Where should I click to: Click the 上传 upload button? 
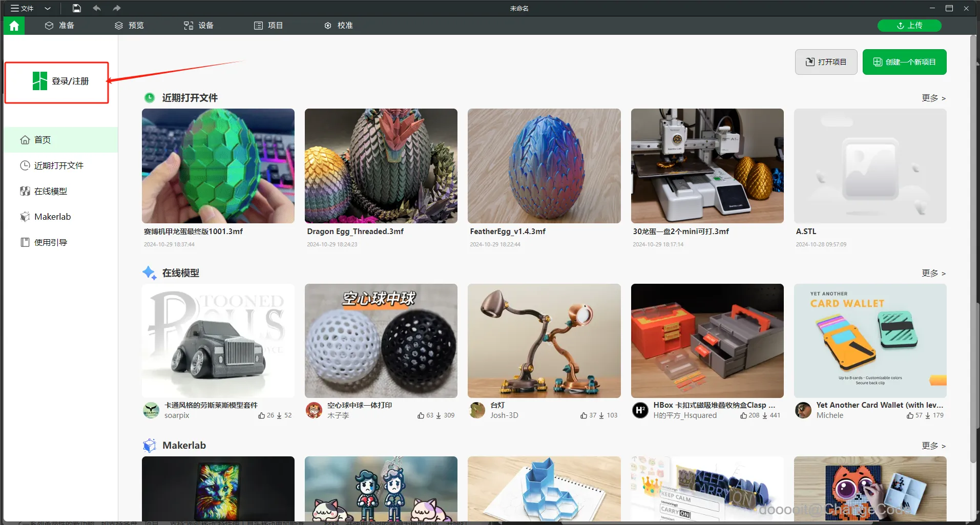click(909, 26)
